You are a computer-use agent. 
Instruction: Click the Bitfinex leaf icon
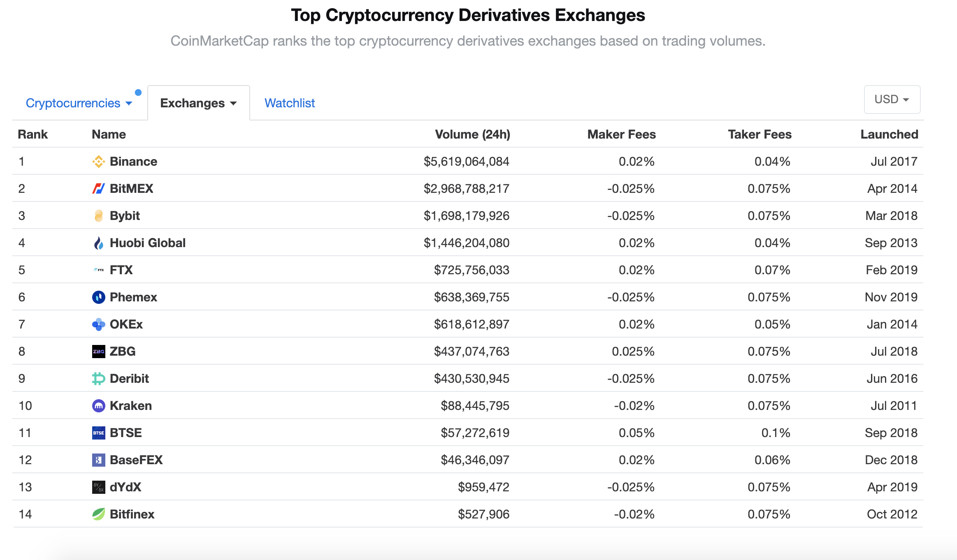tap(98, 514)
